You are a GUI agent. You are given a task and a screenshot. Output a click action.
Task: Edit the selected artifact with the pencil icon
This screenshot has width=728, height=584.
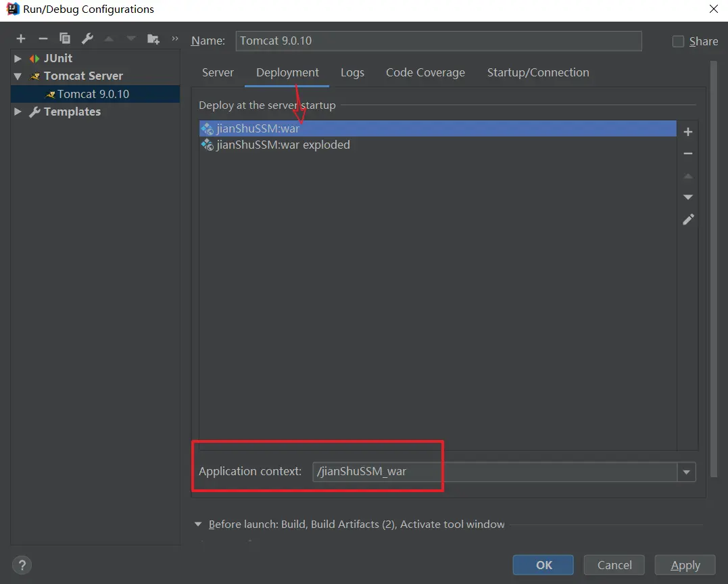(688, 220)
